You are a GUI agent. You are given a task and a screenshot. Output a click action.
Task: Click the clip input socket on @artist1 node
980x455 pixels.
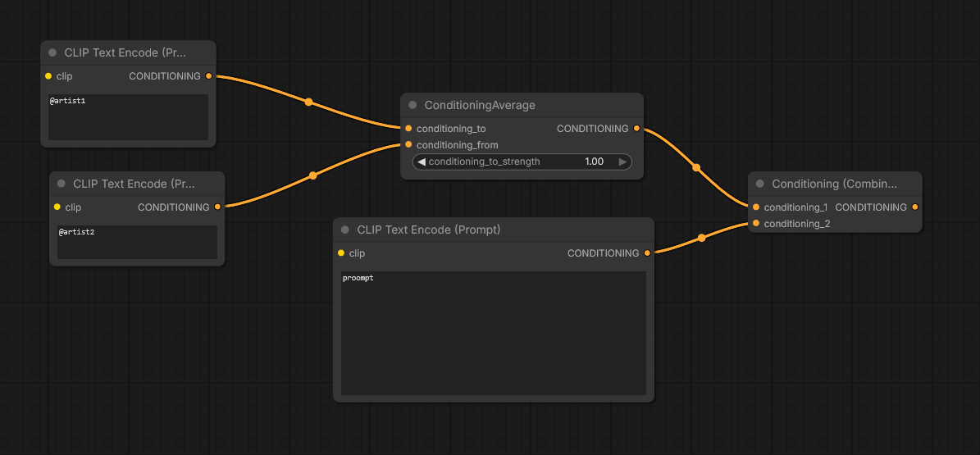point(48,76)
